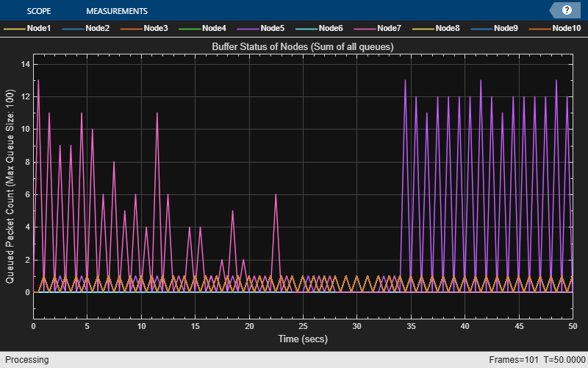Open the MEASUREMENTS tab
Viewport: 588px width, 368px height.
117,11
